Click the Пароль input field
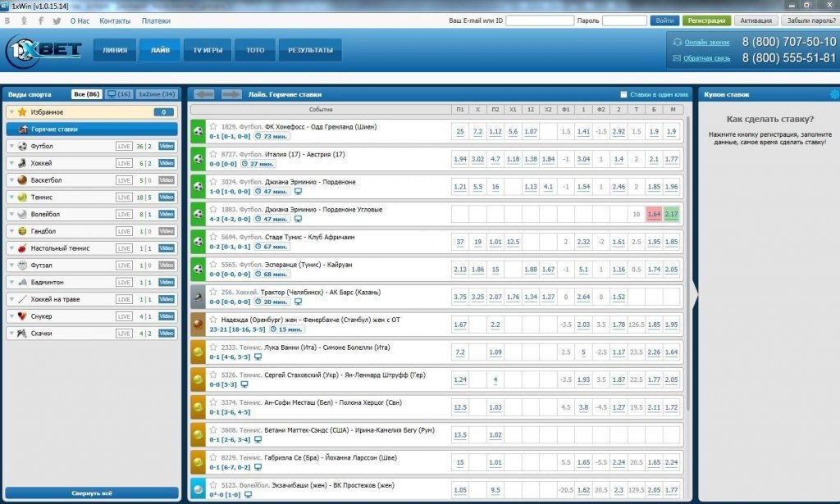The width and height of the screenshot is (840, 504). (624, 20)
